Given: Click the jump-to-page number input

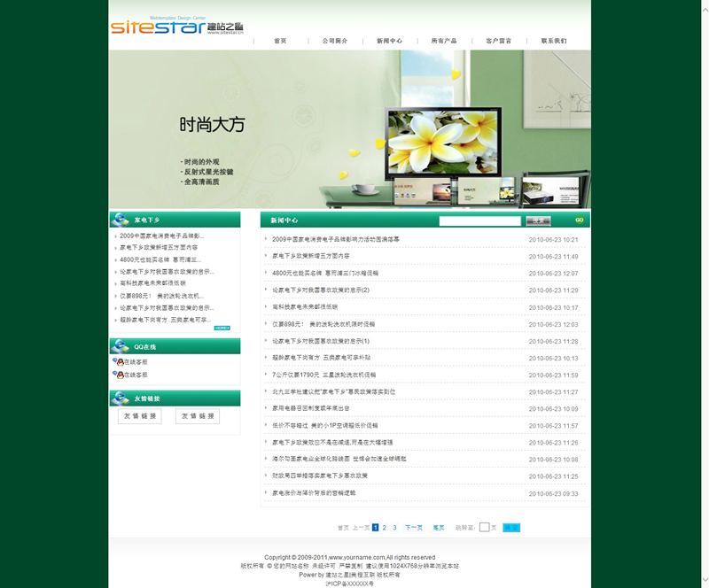Looking at the screenshot, I should tap(484, 527).
